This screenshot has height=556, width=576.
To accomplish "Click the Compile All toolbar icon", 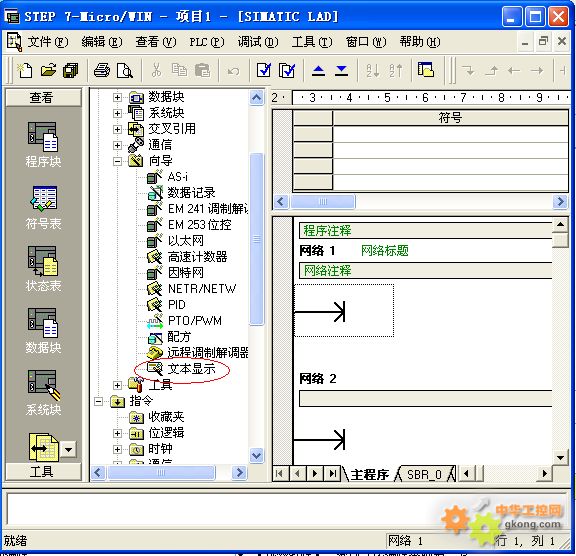I will [x=287, y=70].
